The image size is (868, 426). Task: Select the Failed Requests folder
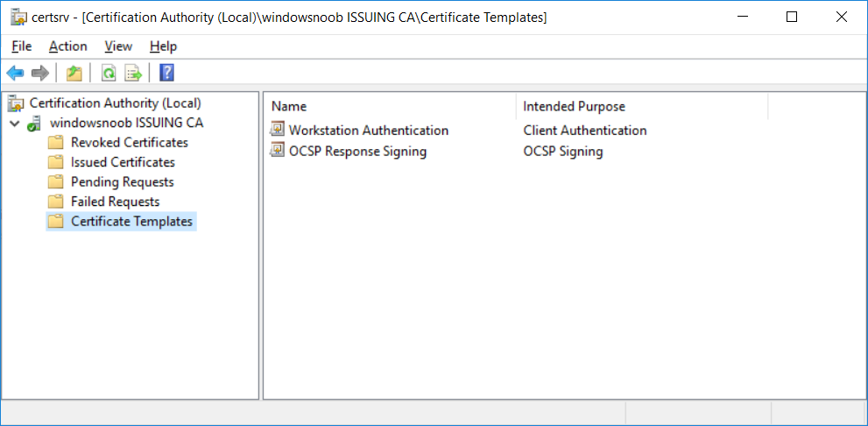point(115,202)
